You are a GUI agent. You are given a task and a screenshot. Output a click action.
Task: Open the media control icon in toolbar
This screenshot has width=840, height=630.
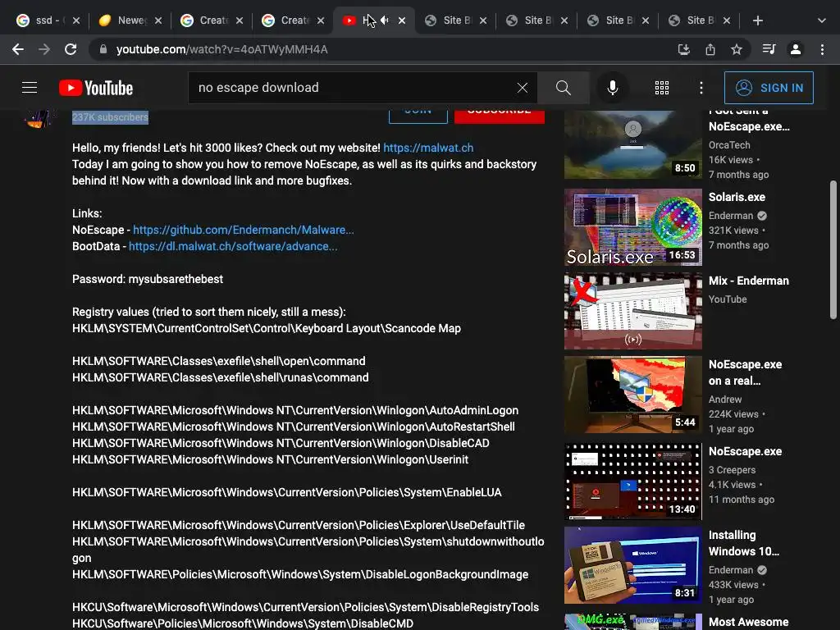[x=769, y=49]
